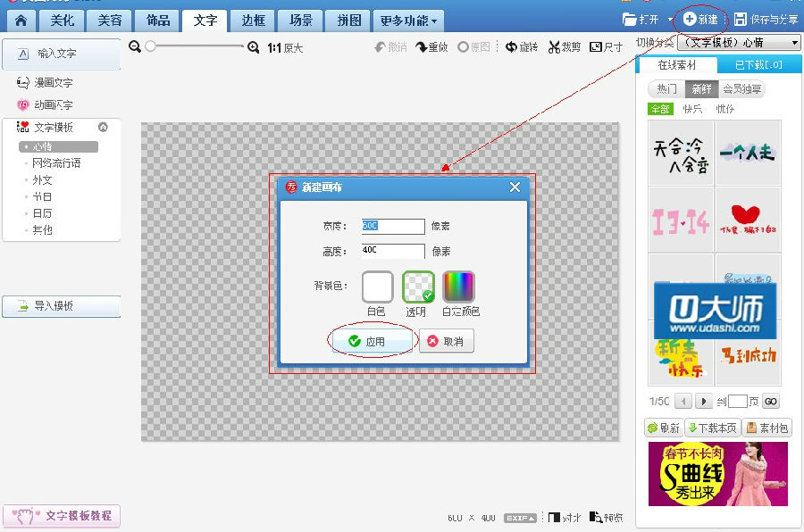Click the Apply (应用) button
This screenshot has width=804, height=532.
pyautogui.click(x=373, y=341)
